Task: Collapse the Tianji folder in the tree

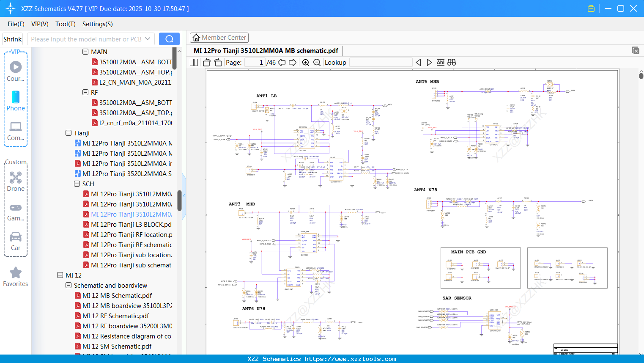Action: 69,133
